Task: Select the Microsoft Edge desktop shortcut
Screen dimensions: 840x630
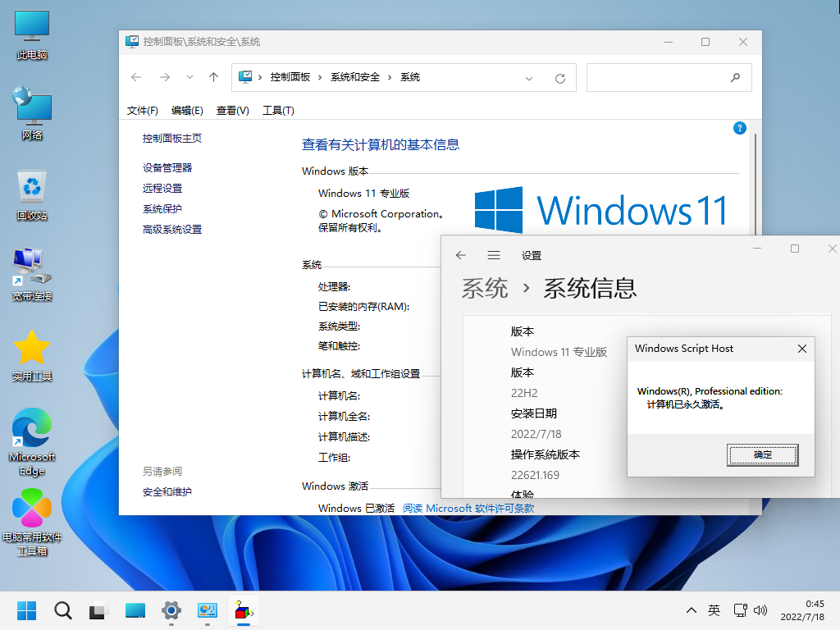Action: click(x=32, y=442)
